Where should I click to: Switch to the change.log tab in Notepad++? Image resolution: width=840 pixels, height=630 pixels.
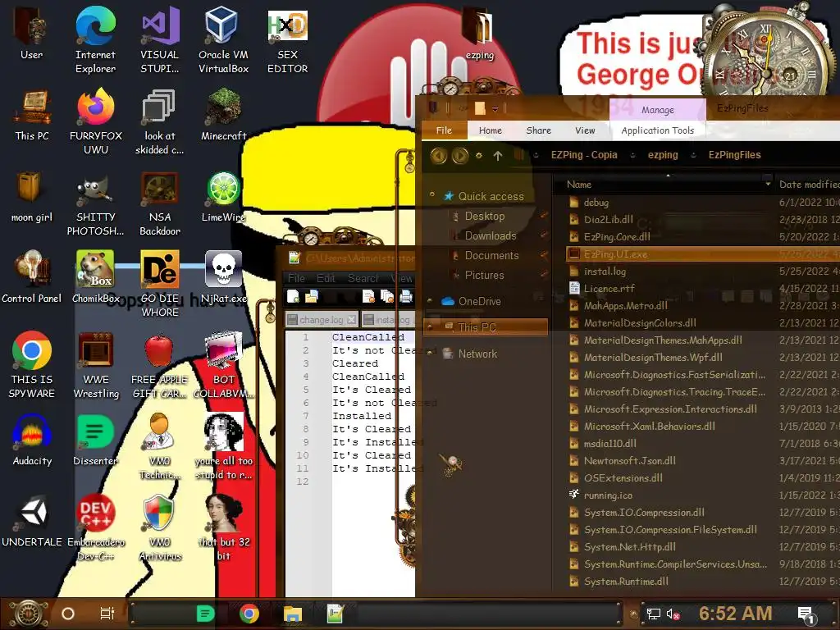[x=321, y=320]
